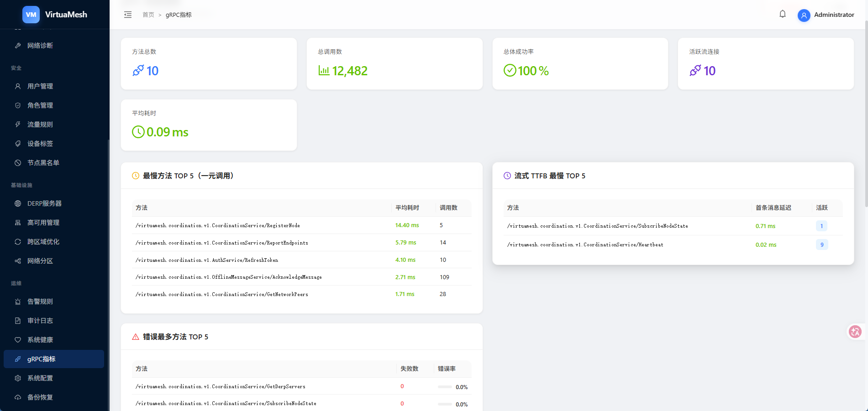
Task: Click the active badge '1' in SubscribeNodeState row
Action: point(822,226)
